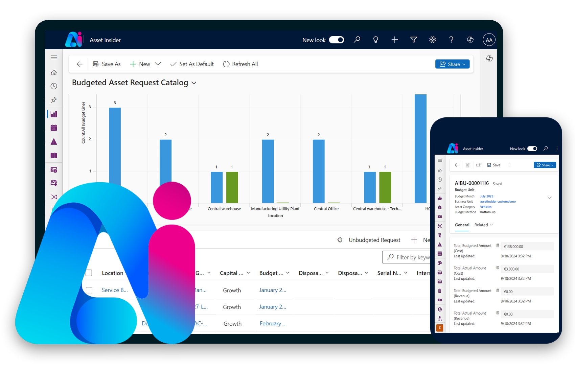Click the question mark help icon

pos(451,40)
